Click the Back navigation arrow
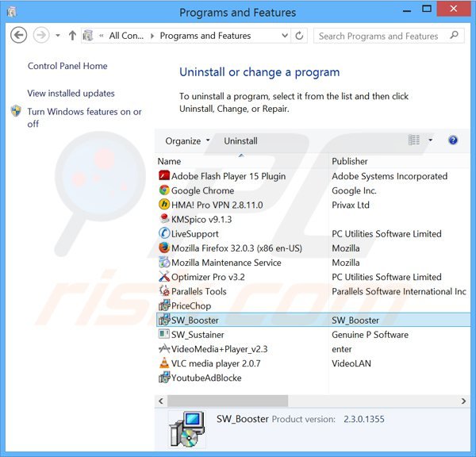The height and width of the screenshot is (457, 476). [x=18, y=35]
